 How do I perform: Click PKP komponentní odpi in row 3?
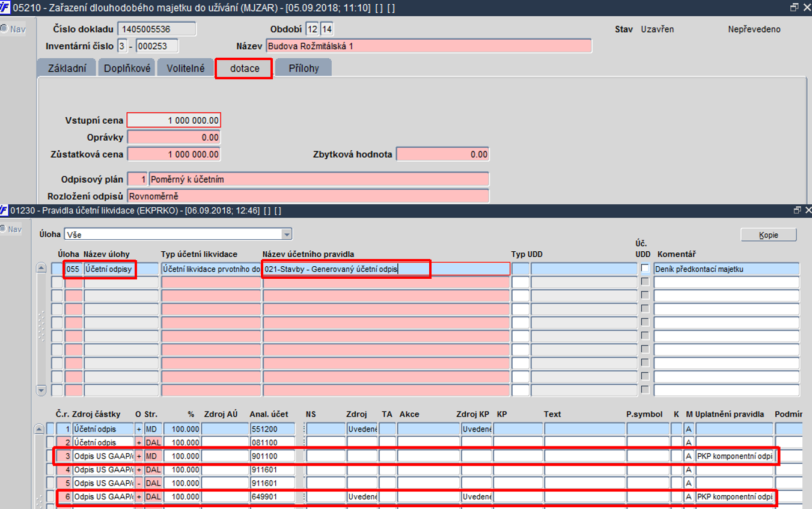pyautogui.click(x=734, y=456)
